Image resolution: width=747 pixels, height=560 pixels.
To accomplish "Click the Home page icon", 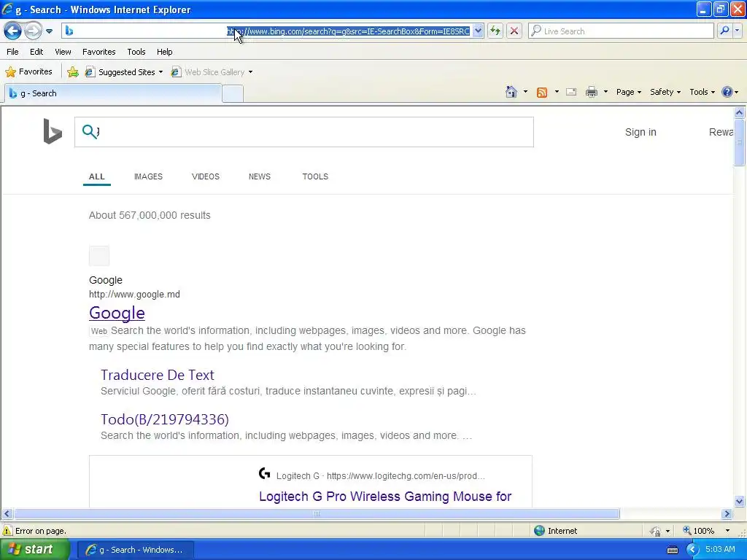I will point(511,92).
